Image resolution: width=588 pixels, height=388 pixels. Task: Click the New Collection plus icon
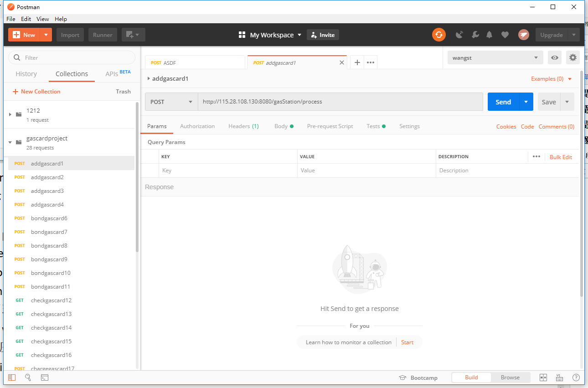coord(15,92)
